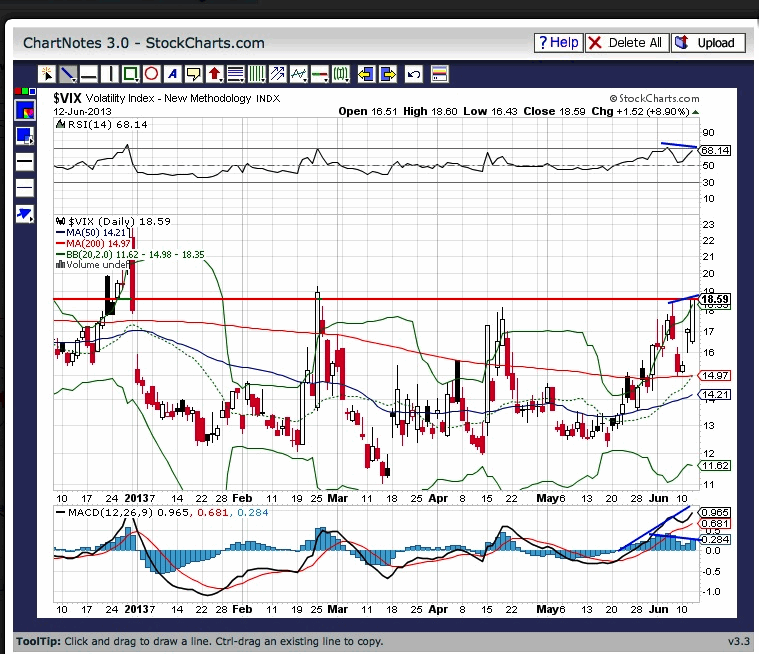Open the color palette picker
The height and width of the screenshot is (654, 759).
click(x=25, y=111)
